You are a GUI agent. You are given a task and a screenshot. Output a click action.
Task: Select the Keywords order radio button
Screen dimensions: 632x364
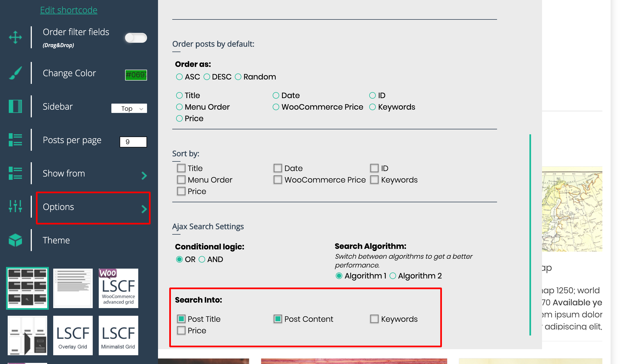coord(373,107)
